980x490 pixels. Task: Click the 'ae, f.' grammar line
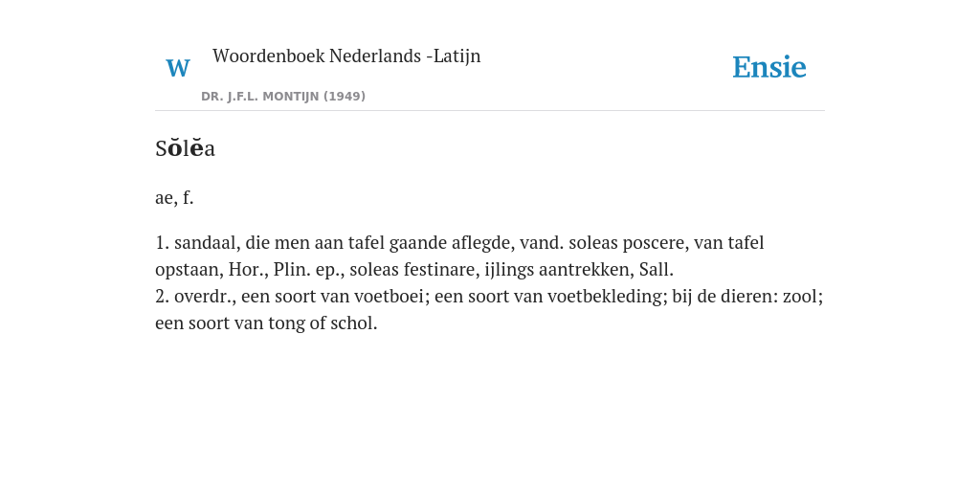pyautogui.click(x=174, y=197)
